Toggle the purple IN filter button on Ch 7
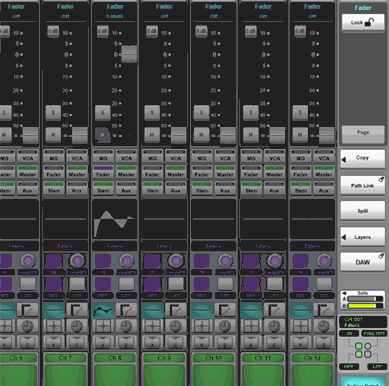The height and width of the screenshot is (386, 389). 53,261
